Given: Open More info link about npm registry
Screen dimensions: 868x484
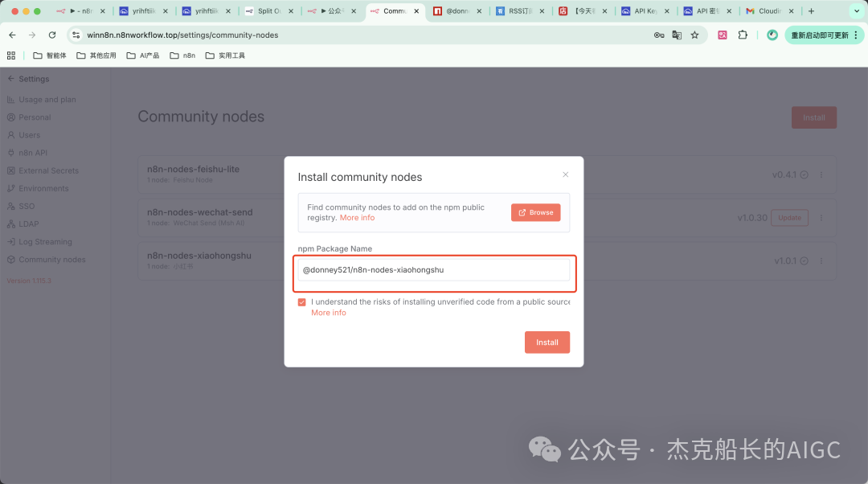Looking at the screenshot, I should [357, 218].
